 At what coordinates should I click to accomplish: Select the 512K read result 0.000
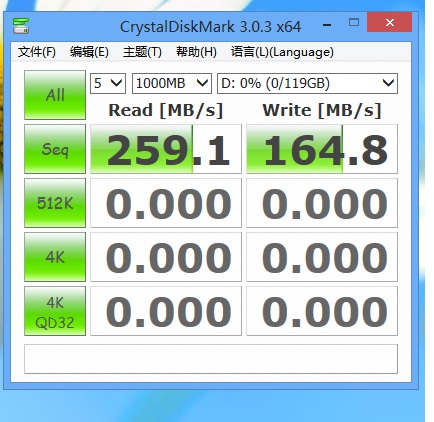166,203
